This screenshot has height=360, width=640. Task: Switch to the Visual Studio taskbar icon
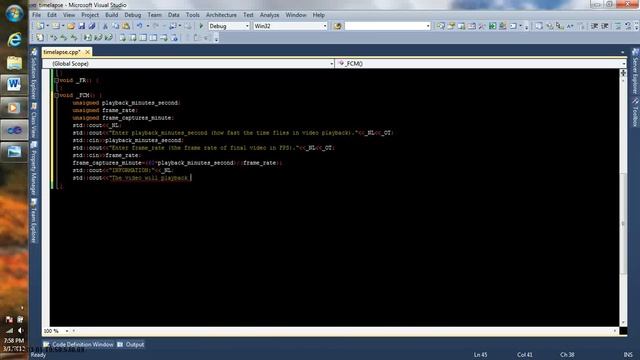[x=14, y=131]
